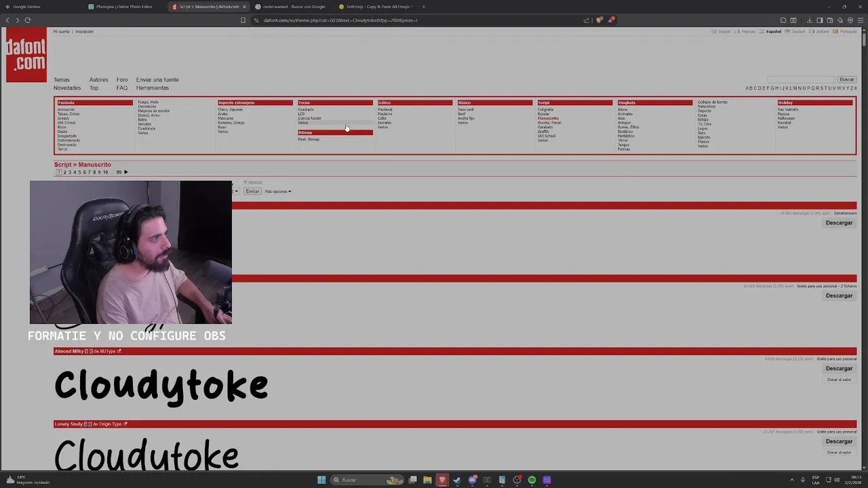Open the Autores menu item
This screenshot has height=488, width=868.
pyautogui.click(x=98, y=80)
